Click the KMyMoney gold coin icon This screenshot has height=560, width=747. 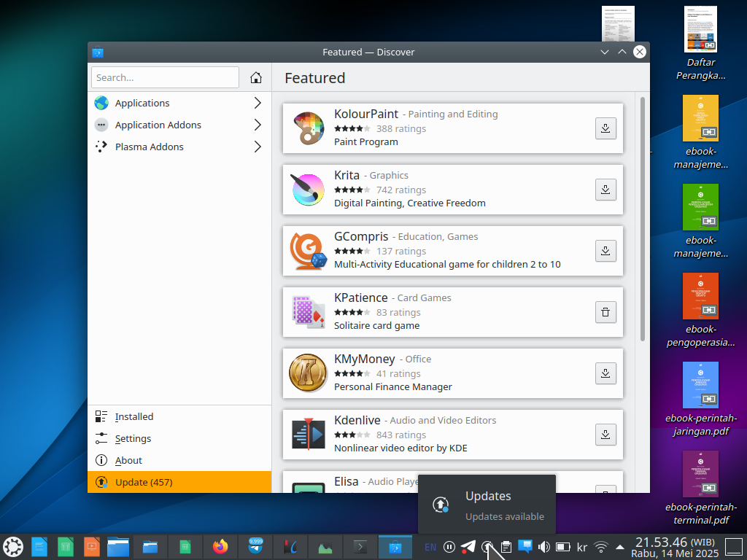coord(309,373)
